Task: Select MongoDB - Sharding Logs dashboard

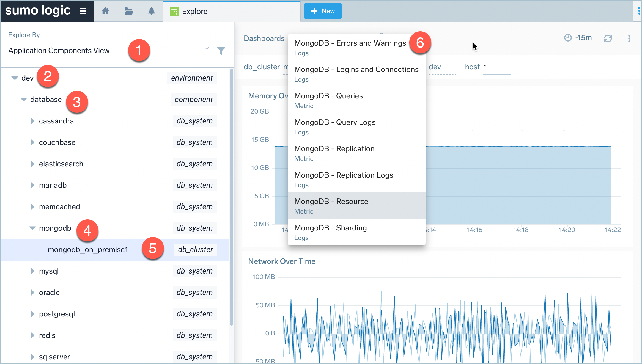Action: click(331, 232)
